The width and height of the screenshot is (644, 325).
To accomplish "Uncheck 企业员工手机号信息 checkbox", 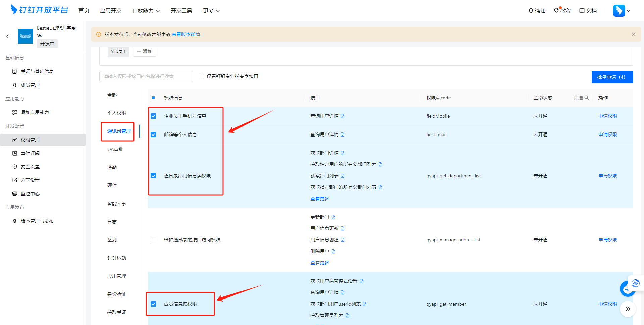I will (153, 116).
